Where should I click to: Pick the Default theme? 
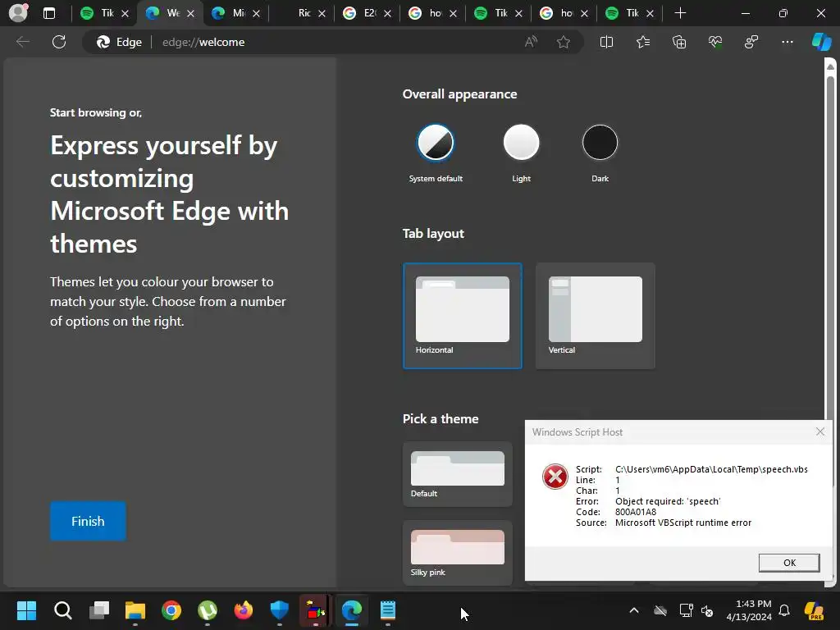tap(458, 474)
